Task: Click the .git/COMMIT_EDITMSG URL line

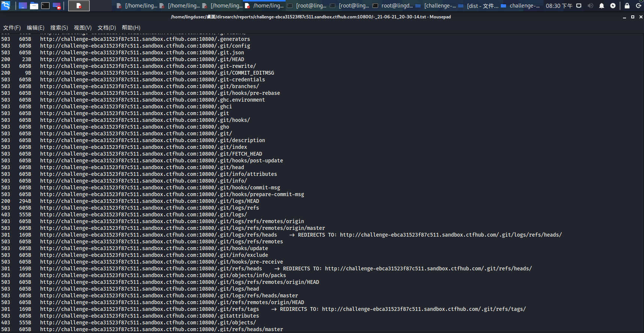Action: coord(157,73)
